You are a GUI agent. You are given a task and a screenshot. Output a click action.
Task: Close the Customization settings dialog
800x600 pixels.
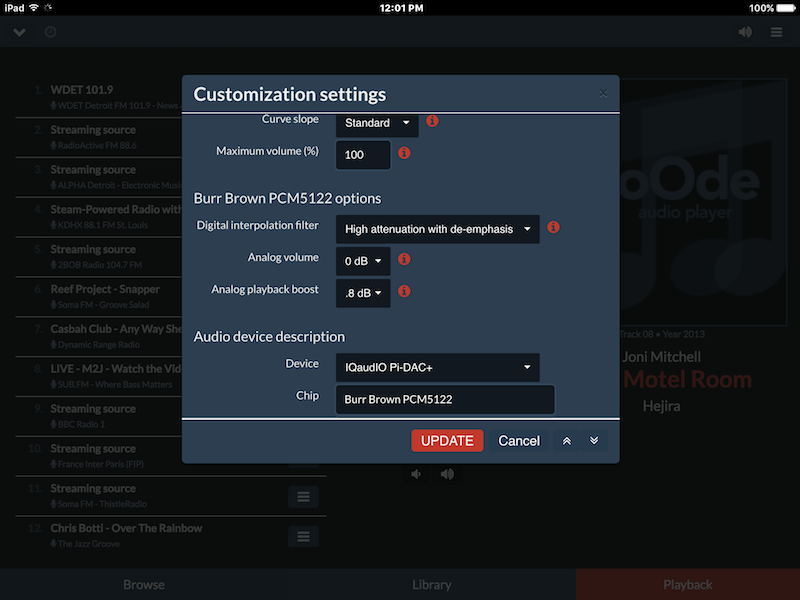tap(603, 93)
